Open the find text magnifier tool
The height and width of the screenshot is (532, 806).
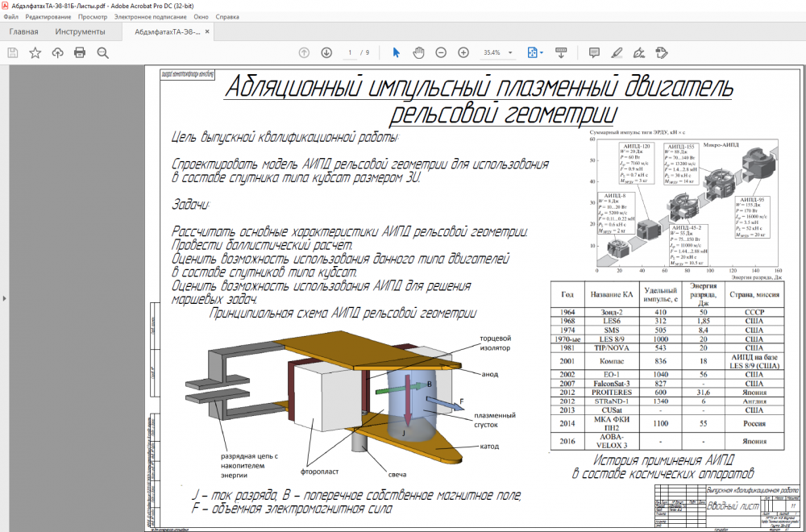pos(102,52)
